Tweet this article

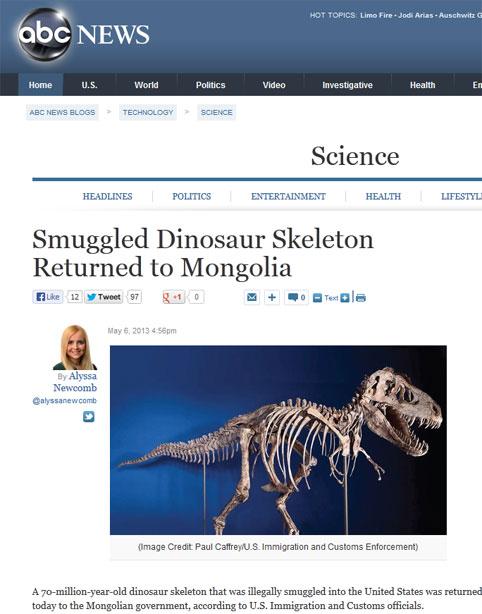click(104, 297)
